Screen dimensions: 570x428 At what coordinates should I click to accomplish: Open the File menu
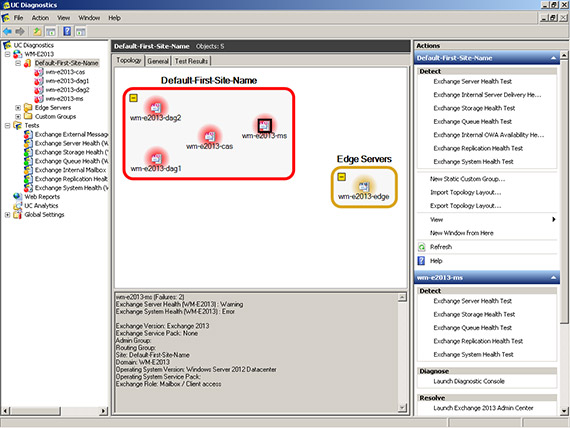point(19,18)
